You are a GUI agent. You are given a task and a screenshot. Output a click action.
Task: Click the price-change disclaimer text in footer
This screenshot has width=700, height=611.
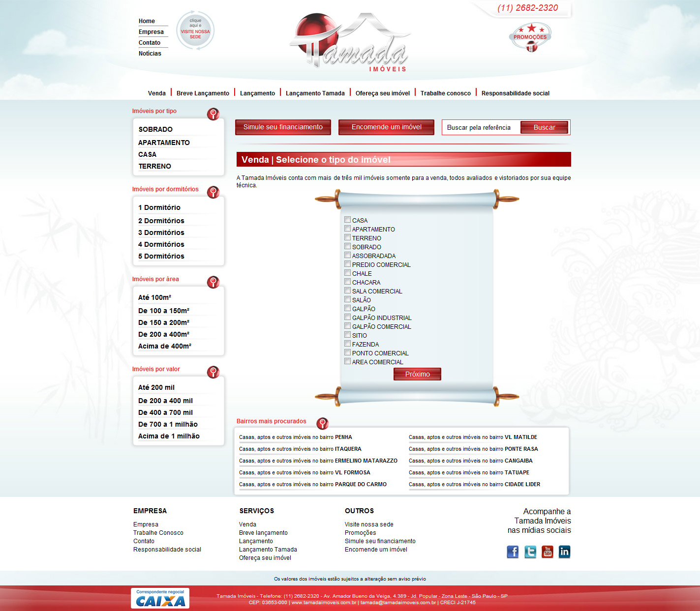(350, 579)
